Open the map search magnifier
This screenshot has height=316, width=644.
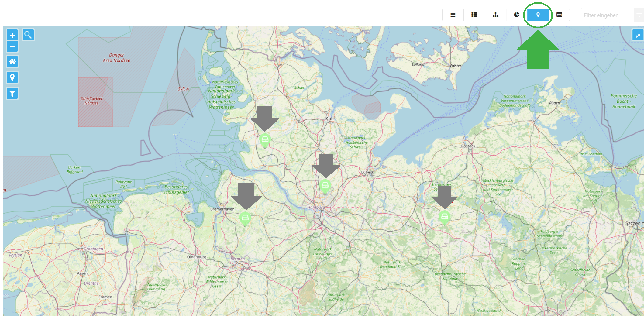(x=28, y=35)
